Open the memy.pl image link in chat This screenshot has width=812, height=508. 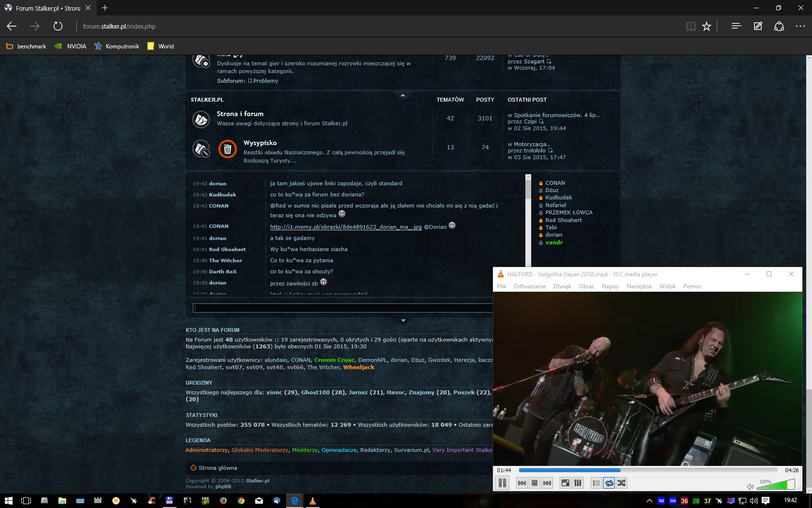click(346, 227)
